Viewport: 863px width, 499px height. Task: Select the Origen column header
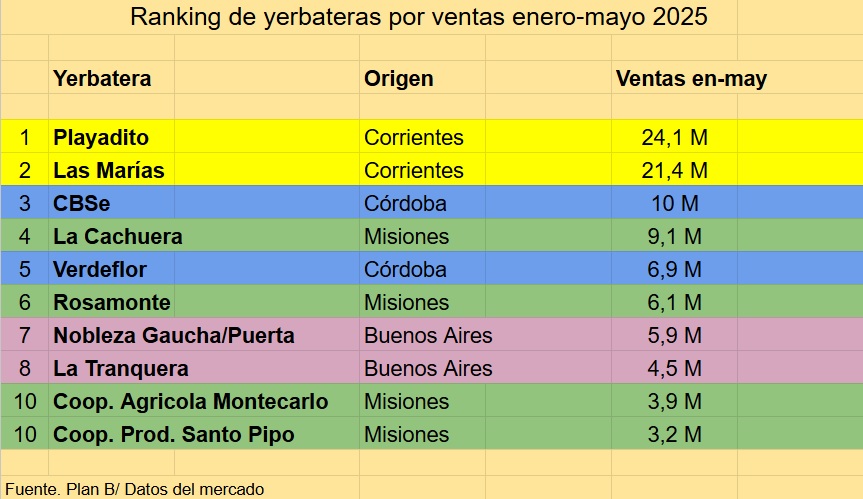tap(399, 79)
